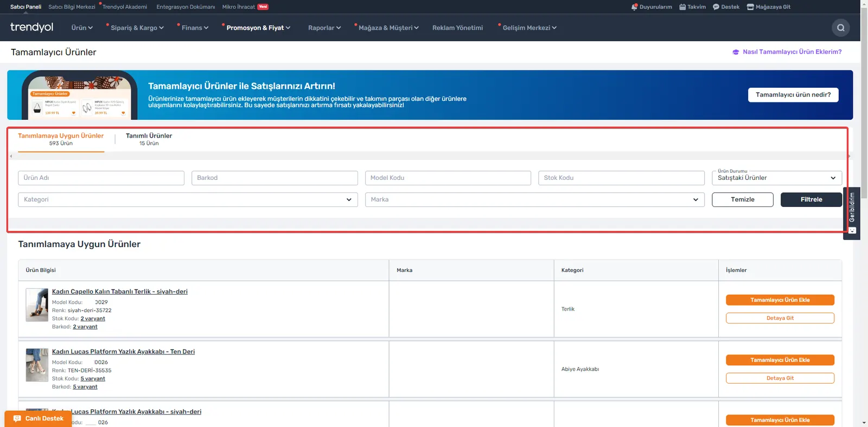This screenshot has height=427, width=868.
Task: Open Ürün Durumu dropdown
Action: pyautogui.click(x=777, y=178)
